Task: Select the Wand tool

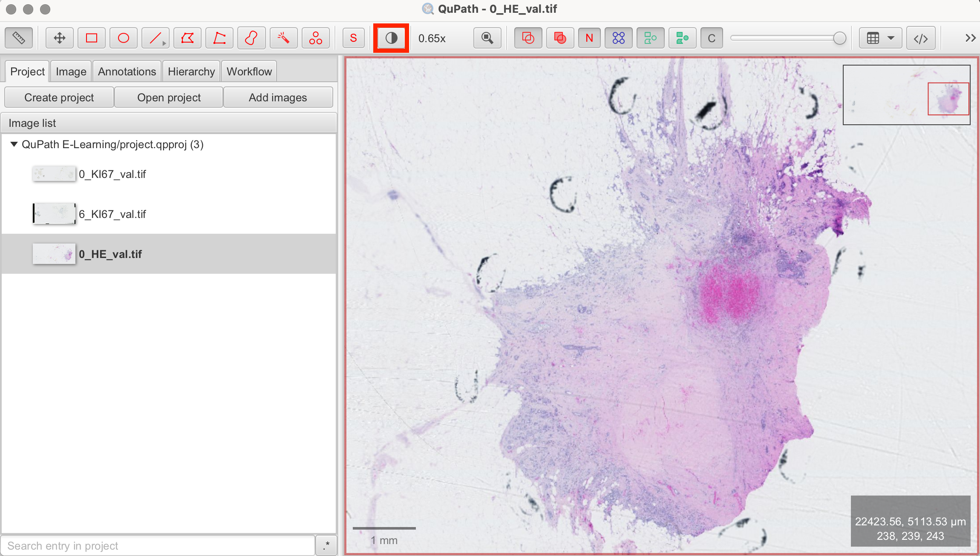Action: [283, 38]
